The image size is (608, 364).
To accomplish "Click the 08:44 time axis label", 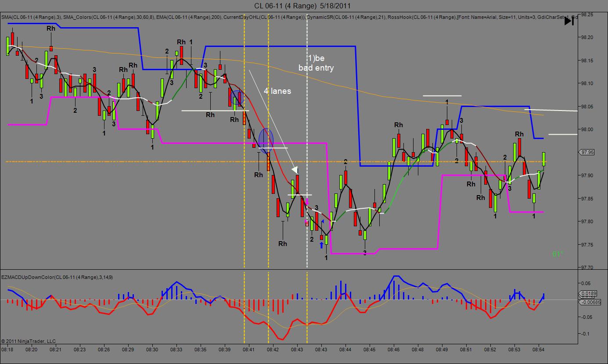I will pos(345,350).
